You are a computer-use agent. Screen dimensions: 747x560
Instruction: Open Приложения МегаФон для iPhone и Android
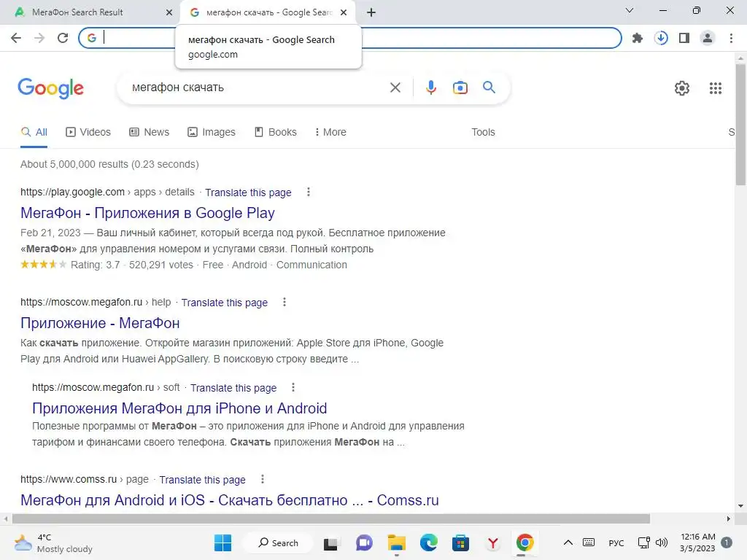click(x=179, y=408)
